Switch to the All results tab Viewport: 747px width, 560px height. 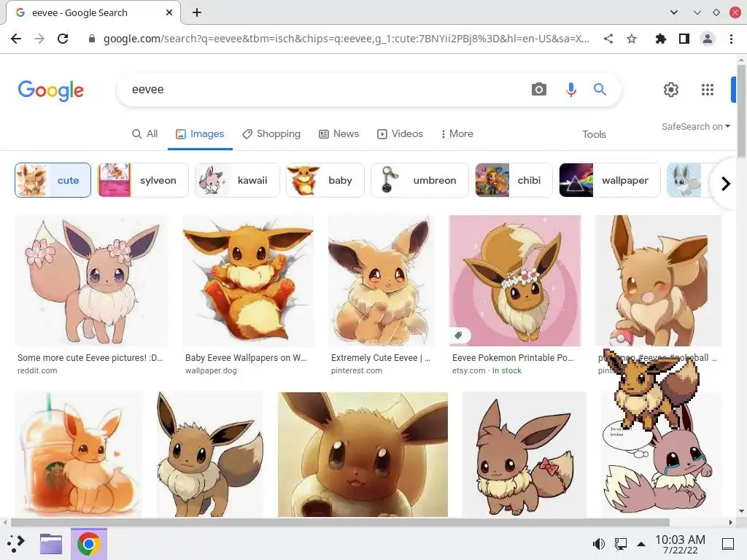pyautogui.click(x=145, y=134)
